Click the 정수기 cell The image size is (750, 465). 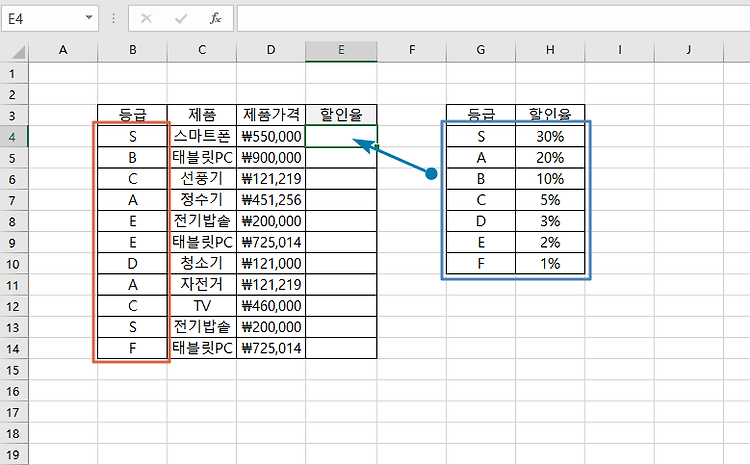(x=202, y=199)
